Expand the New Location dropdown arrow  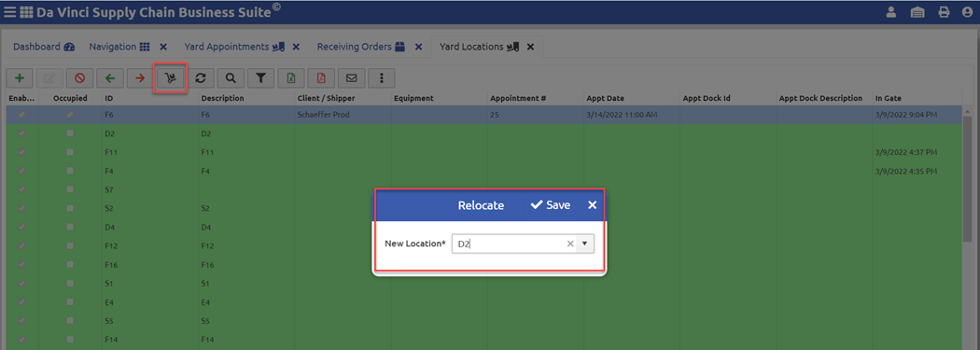[584, 244]
